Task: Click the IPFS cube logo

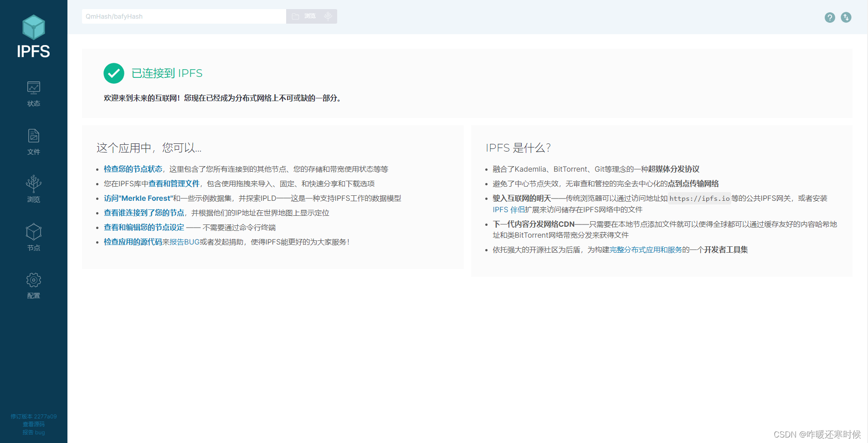Action: click(34, 27)
